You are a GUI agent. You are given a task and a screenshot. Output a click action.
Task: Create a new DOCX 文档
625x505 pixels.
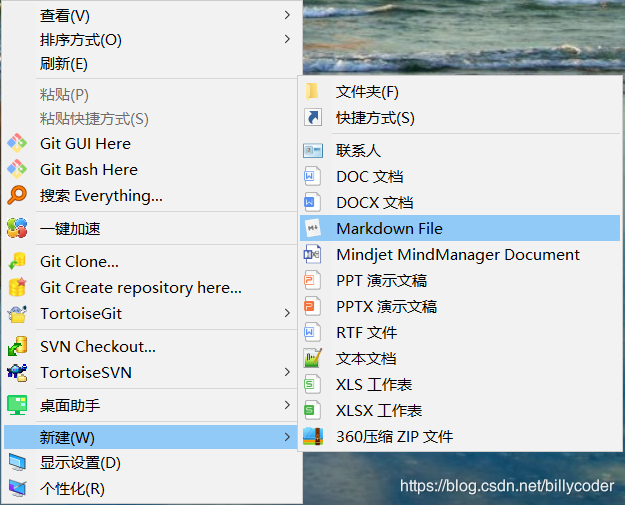click(460, 202)
